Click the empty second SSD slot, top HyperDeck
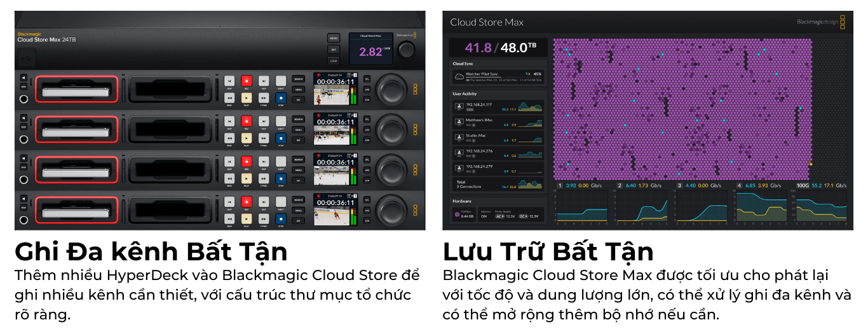The image size is (868, 334). click(x=170, y=89)
